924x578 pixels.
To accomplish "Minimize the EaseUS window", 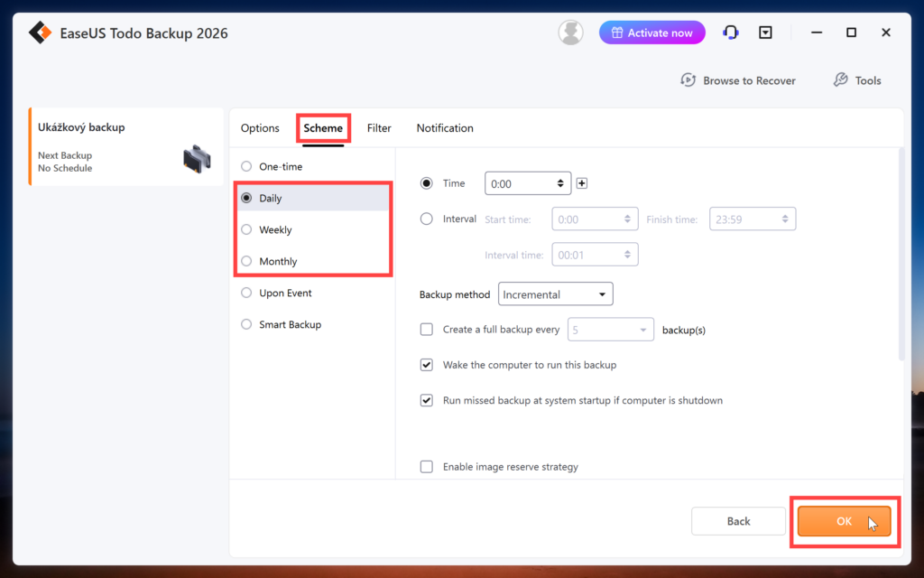I will pyautogui.click(x=816, y=33).
